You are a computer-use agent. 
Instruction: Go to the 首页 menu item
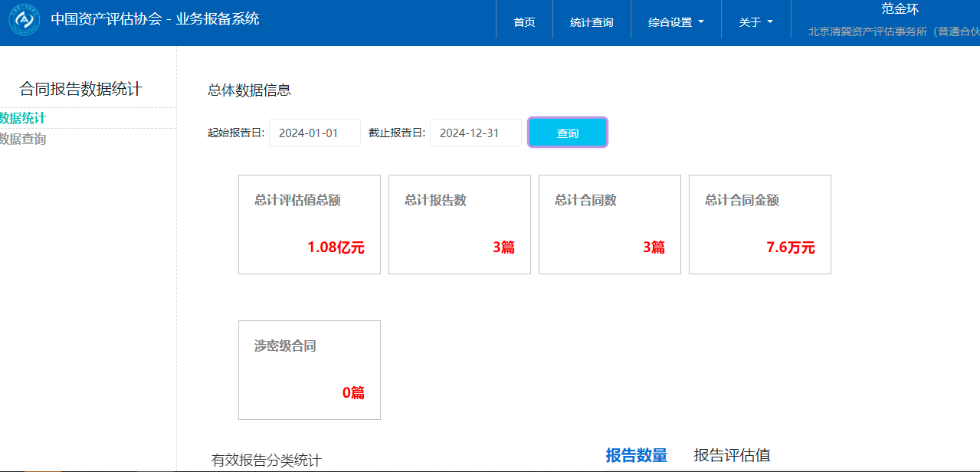tap(524, 22)
